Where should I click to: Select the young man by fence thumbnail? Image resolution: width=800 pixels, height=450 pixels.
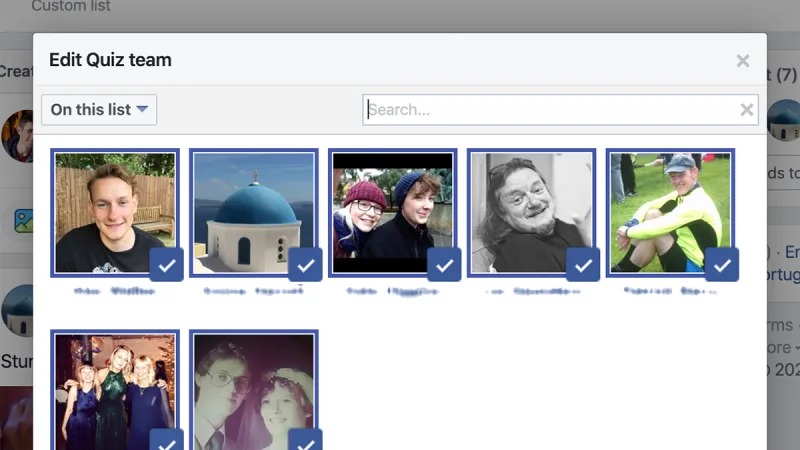click(x=115, y=213)
